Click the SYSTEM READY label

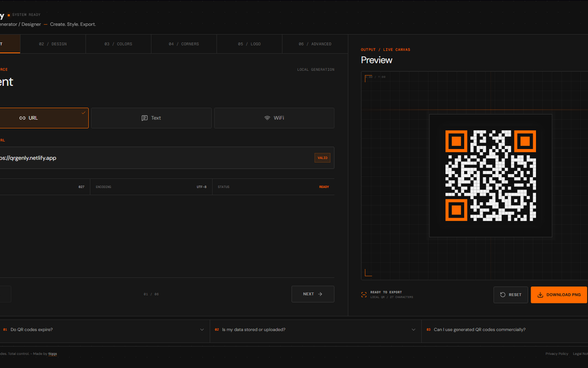tap(26, 15)
